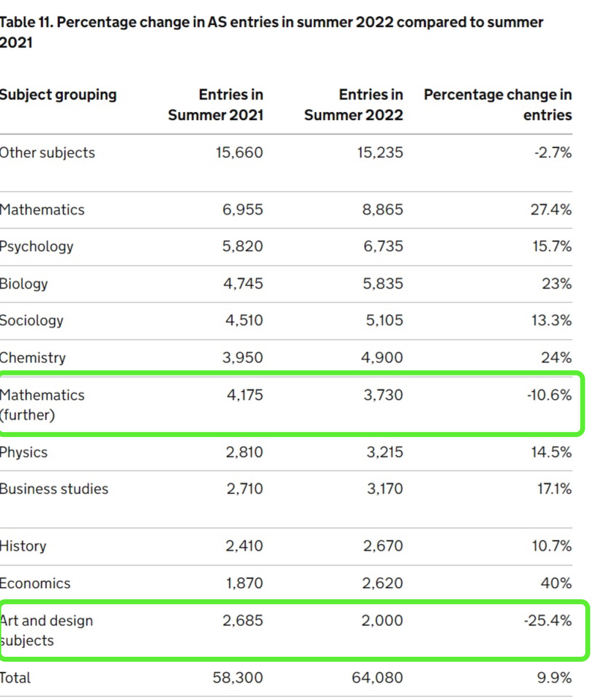Click the History 2022 entries value 2,670
The image size is (604, 700).
pyautogui.click(x=383, y=546)
